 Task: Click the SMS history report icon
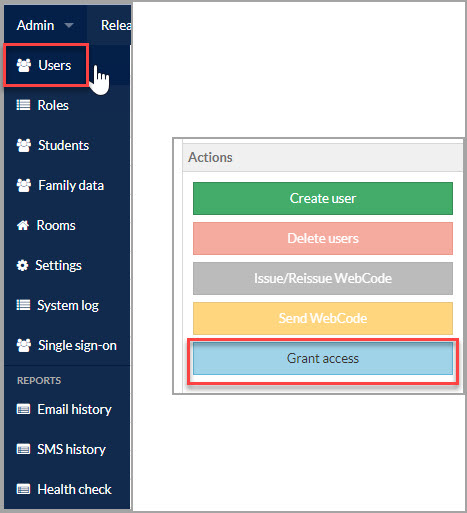tap(23, 449)
